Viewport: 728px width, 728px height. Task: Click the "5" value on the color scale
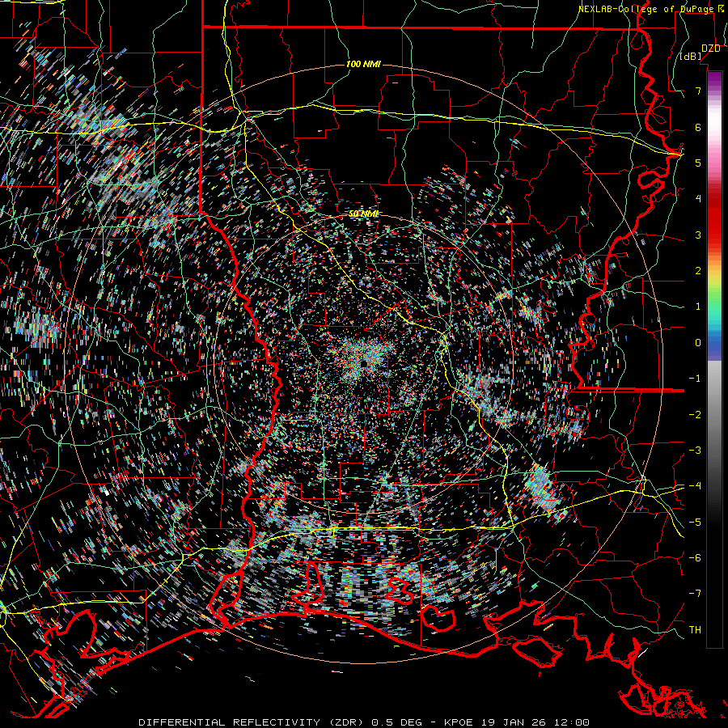coord(698,163)
